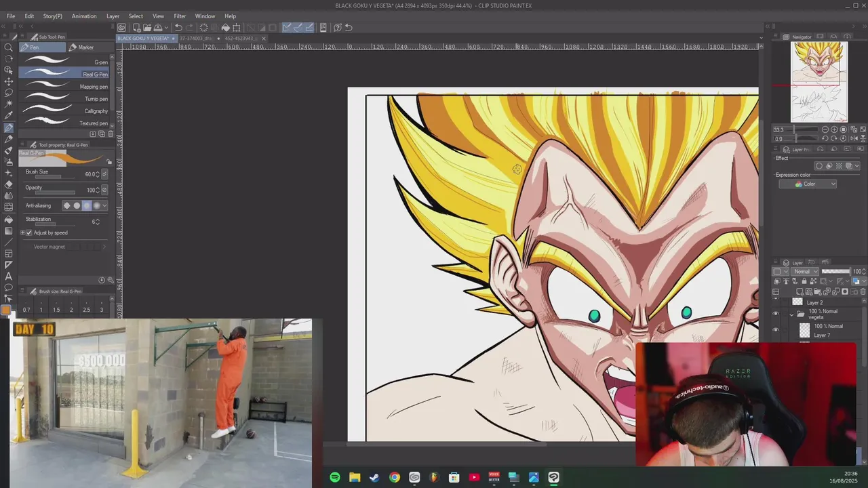Toggle Brush Size dynamics button
The height and width of the screenshot is (488, 868).
(104, 174)
